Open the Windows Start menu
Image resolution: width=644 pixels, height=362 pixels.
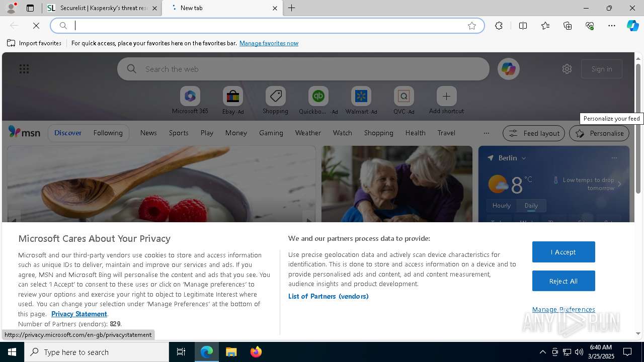(x=12, y=352)
